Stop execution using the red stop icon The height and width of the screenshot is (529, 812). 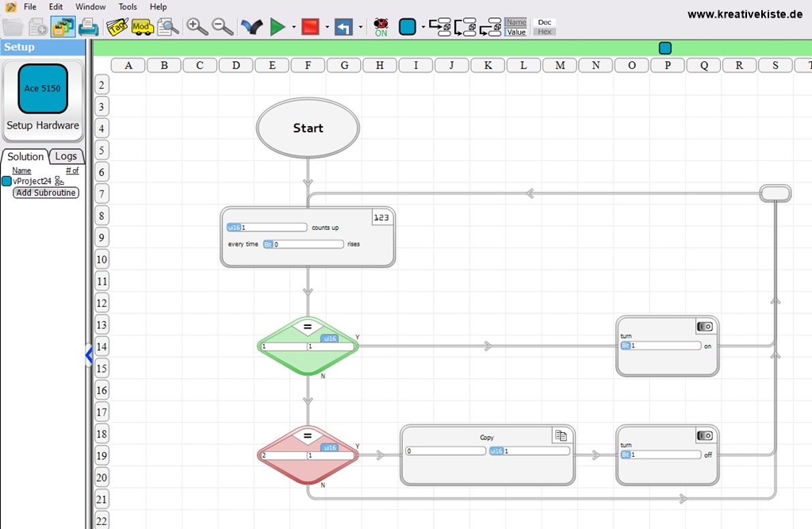312,26
